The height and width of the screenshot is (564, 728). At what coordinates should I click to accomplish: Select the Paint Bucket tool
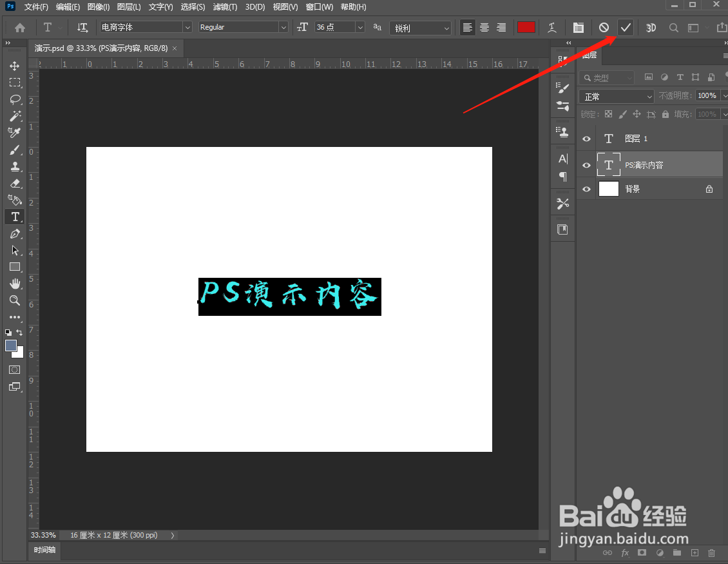point(14,200)
